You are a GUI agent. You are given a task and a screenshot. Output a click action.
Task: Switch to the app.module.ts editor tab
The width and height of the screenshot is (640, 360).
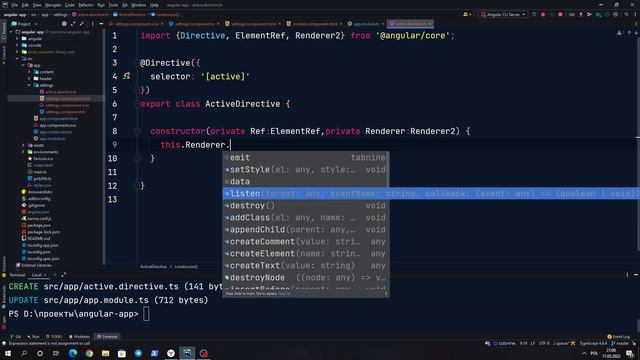(x=366, y=24)
